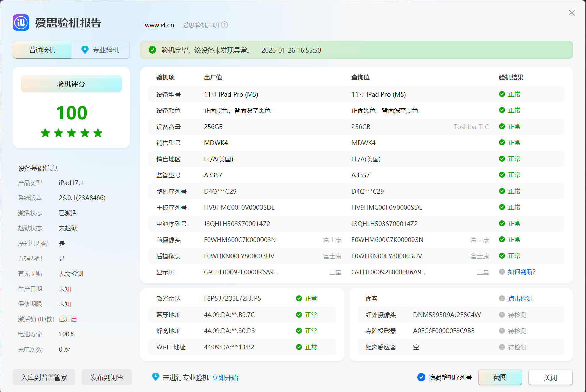Screen dimensions: 586x392
Task: Click the diamond icon before 未进行专业验机
Action: pyautogui.click(x=155, y=377)
